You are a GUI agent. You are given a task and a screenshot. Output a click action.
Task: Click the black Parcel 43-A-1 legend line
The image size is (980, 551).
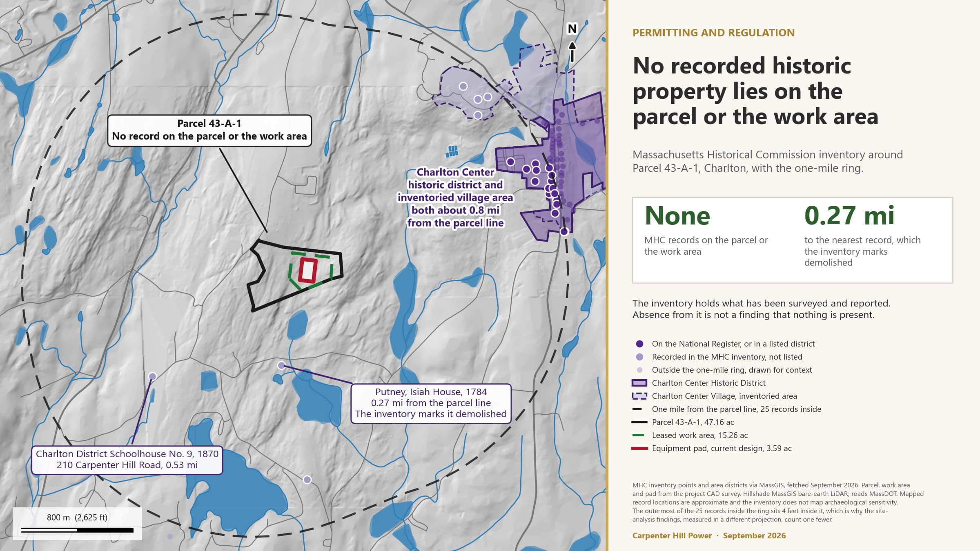point(639,422)
